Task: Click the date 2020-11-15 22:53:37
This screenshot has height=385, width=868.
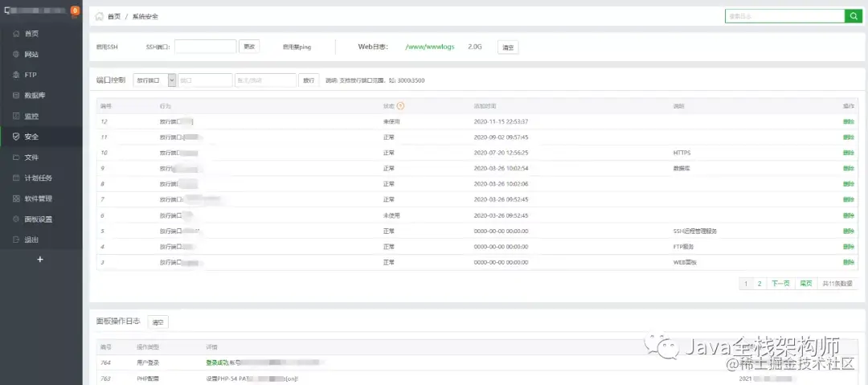Action: [501, 121]
